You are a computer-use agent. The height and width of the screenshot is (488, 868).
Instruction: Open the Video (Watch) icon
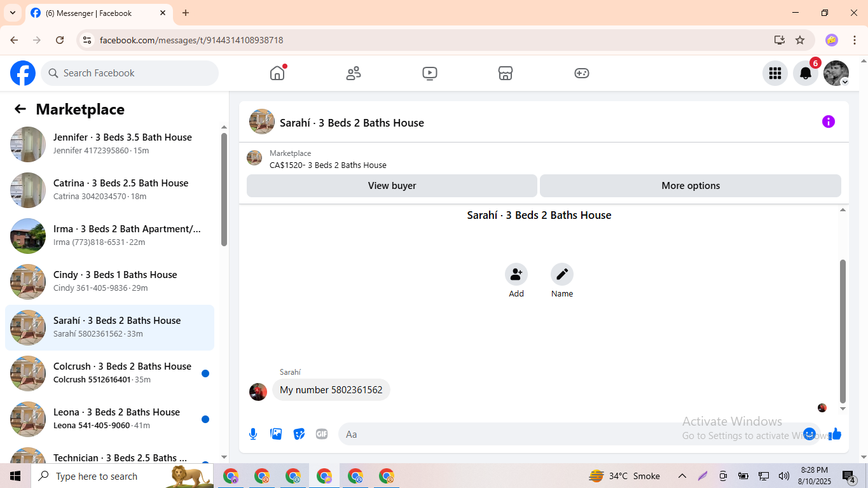click(430, 73)
